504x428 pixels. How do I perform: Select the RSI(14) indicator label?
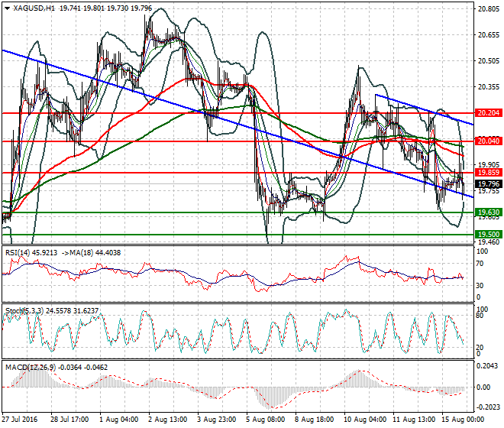[18, 253]
